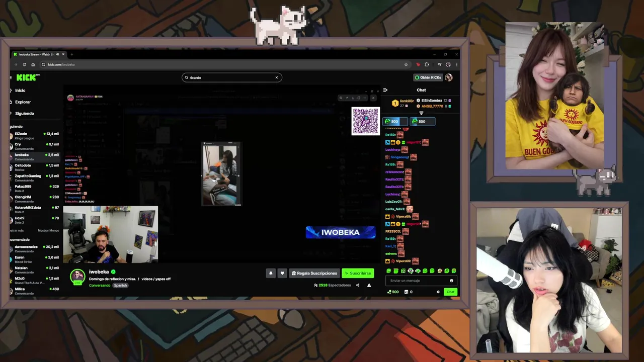Expand the leaderboard with the down arrow

tap(421, 113)
